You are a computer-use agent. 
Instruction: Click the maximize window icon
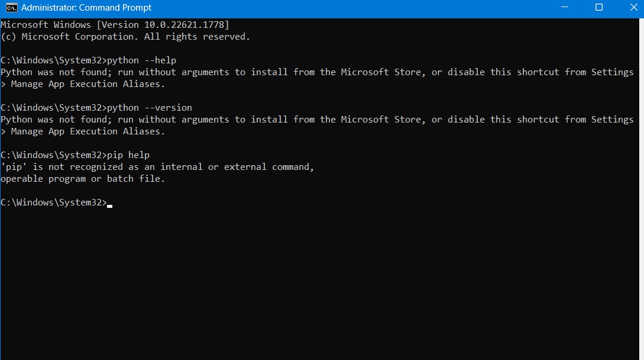[597, 8]
